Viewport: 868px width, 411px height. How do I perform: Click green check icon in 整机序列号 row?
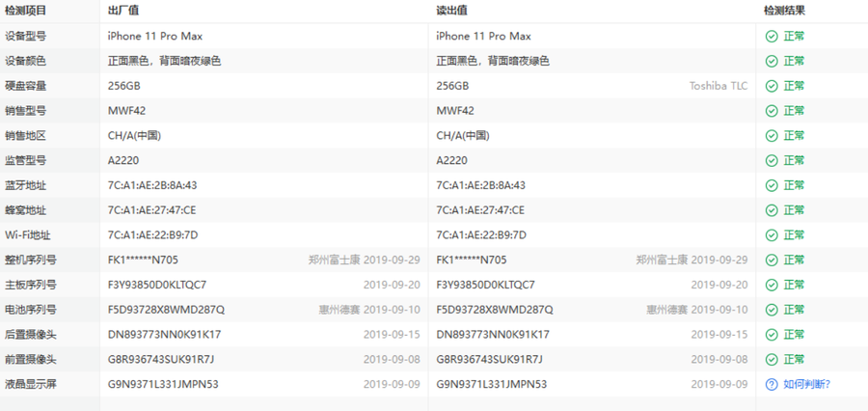pos(772,260)
